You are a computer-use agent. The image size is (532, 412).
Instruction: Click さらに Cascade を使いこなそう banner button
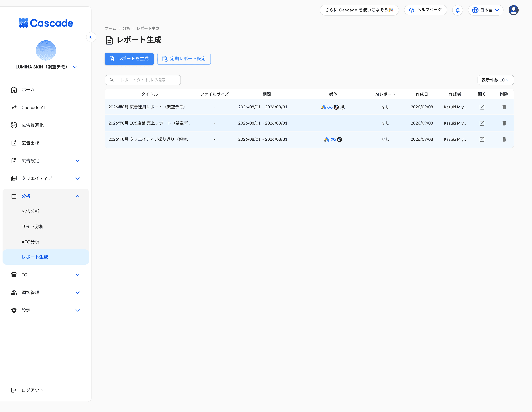click(x=359, y=10)
